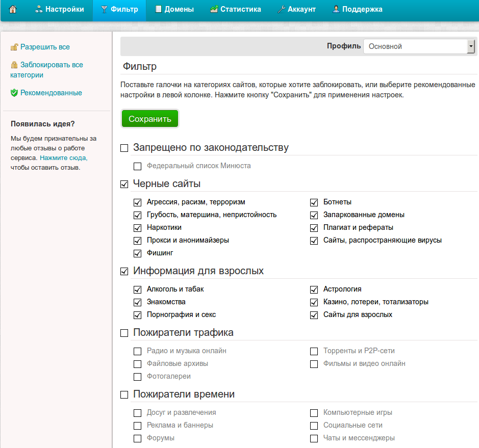479x448 pixels.
Task: Toggle the Пожиратели трафика group checkbox
Action: tap(124, 333)
